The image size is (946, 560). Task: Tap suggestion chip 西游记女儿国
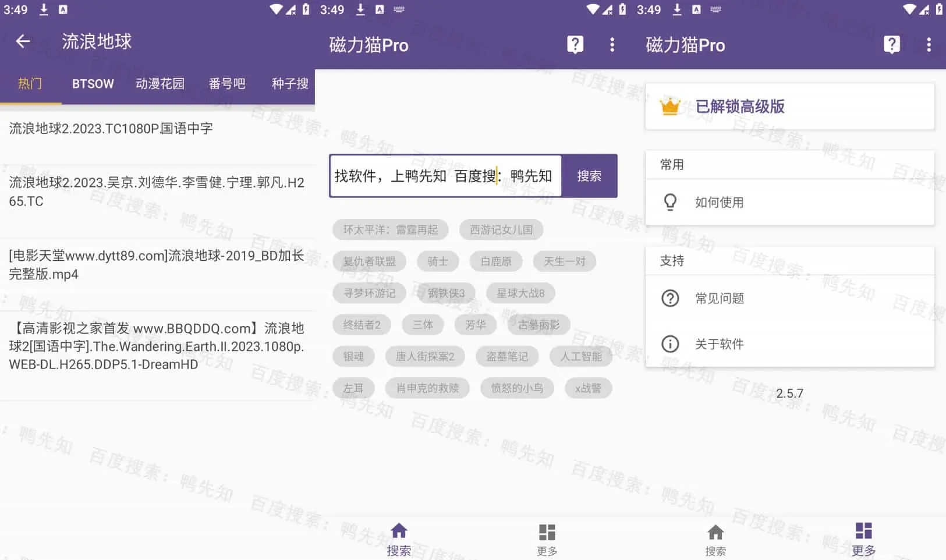(x=501, y=229)
